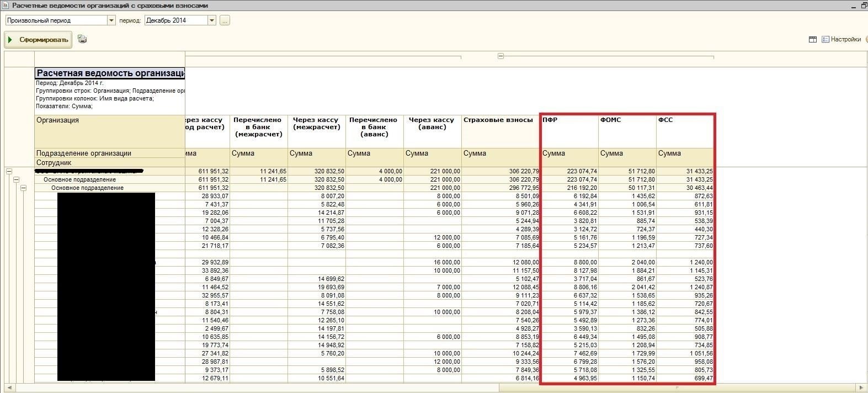Select the ПФР column header

(569, 131)
